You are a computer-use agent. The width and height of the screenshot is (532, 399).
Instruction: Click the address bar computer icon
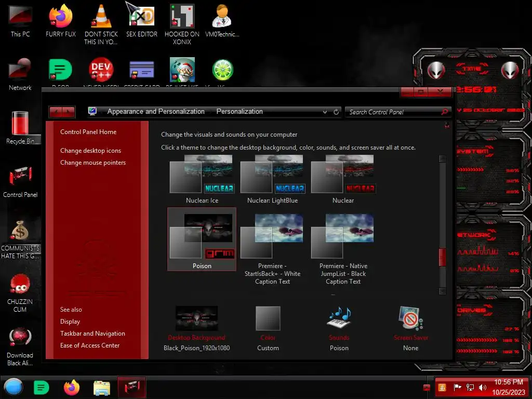pos(92,111)
